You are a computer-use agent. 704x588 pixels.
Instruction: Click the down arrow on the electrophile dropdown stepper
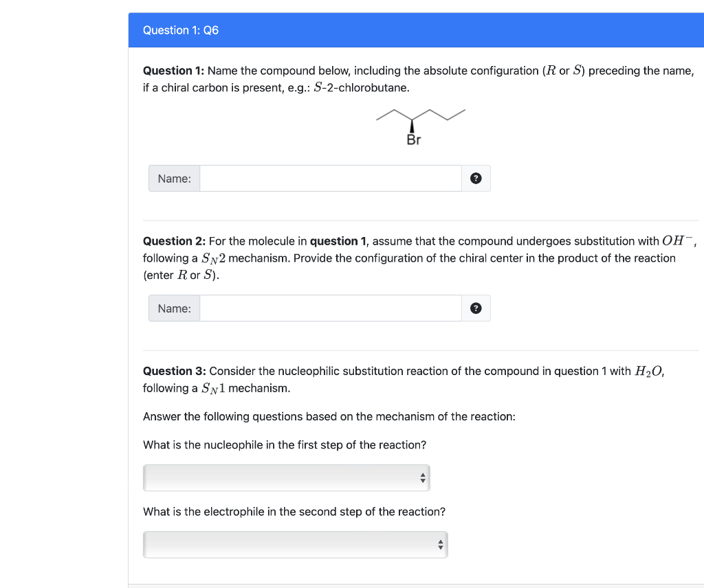pos(440,547)
